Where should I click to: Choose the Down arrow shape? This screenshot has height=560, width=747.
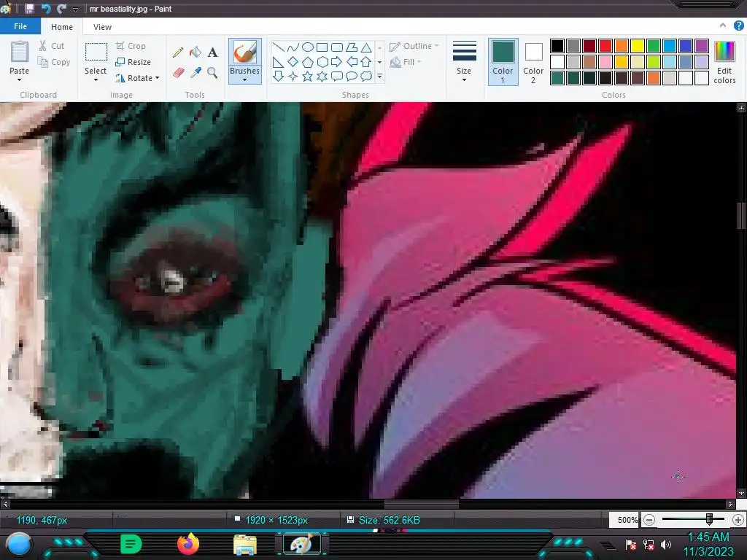[278, 76]
